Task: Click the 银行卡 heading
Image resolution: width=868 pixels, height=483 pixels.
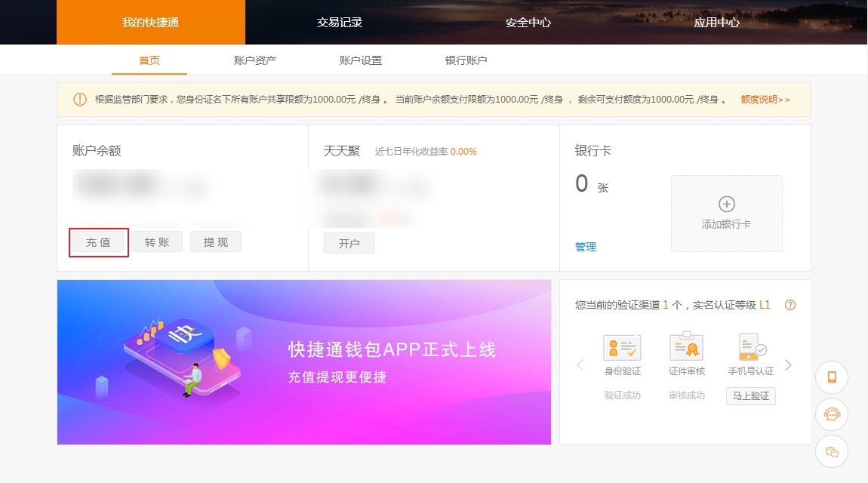Action: click(593, 150)
